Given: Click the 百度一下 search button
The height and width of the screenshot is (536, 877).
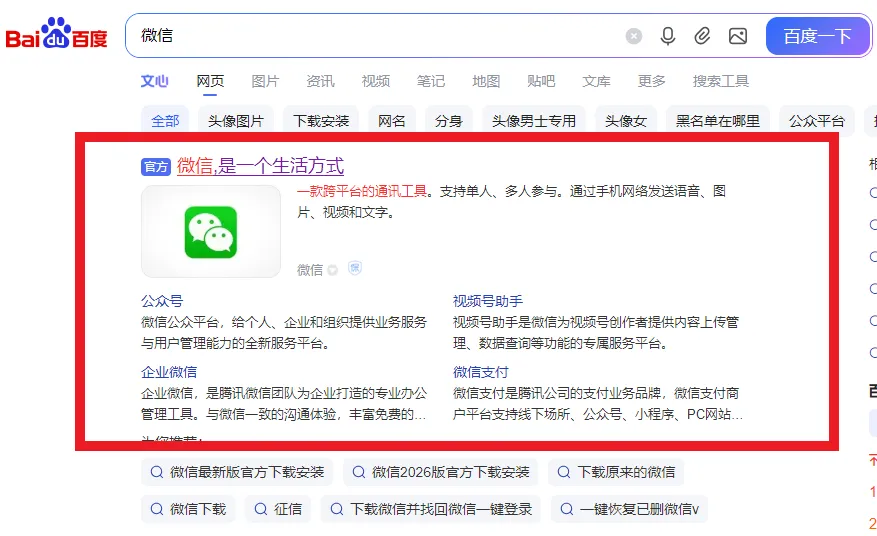Looking at the screenshot, I should point(817,36).
